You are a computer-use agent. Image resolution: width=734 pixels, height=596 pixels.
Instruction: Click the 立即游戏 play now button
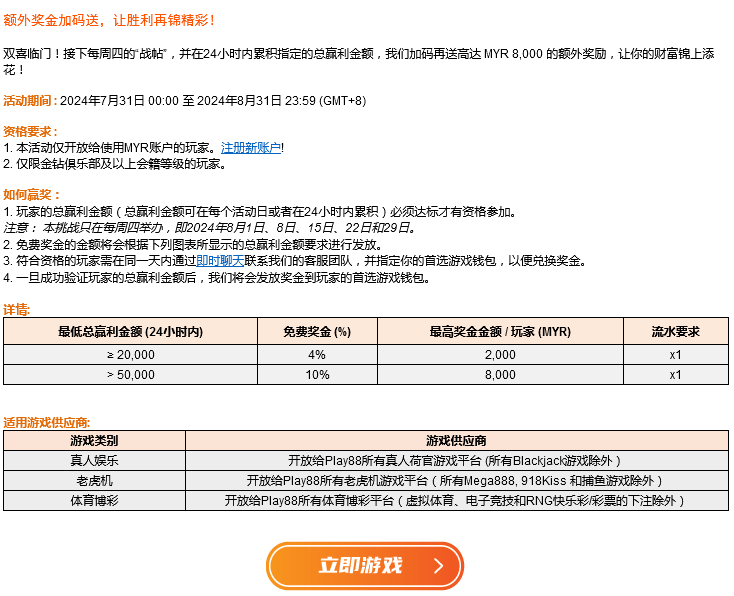pos(365,566)
